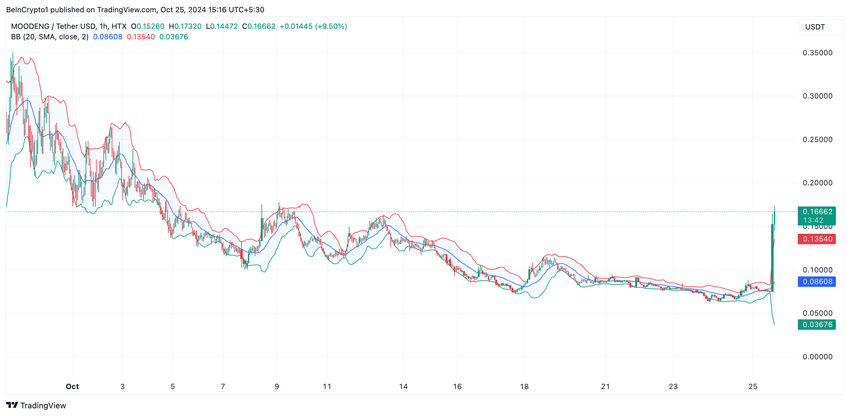Image resolution: width=850 pixels, height=416 pixels.
Task: Select date 9 on the time axis
Action: tap(277, 387)
